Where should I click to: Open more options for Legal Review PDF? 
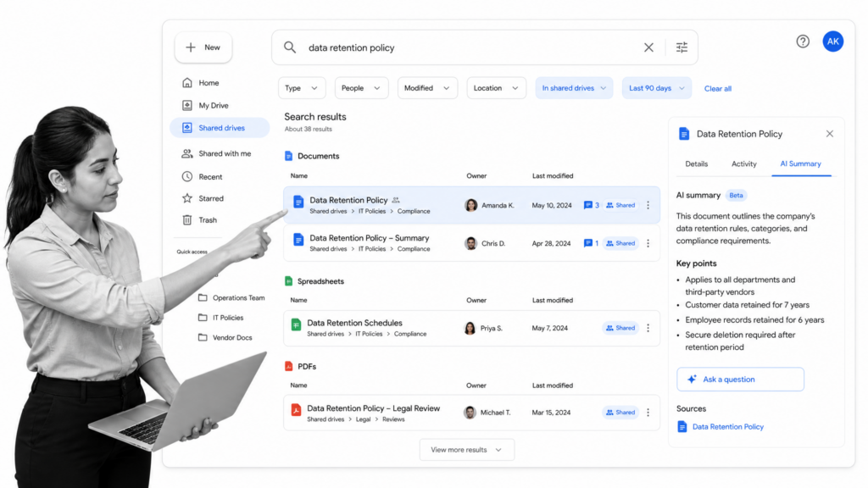click(x=648, y=413)
